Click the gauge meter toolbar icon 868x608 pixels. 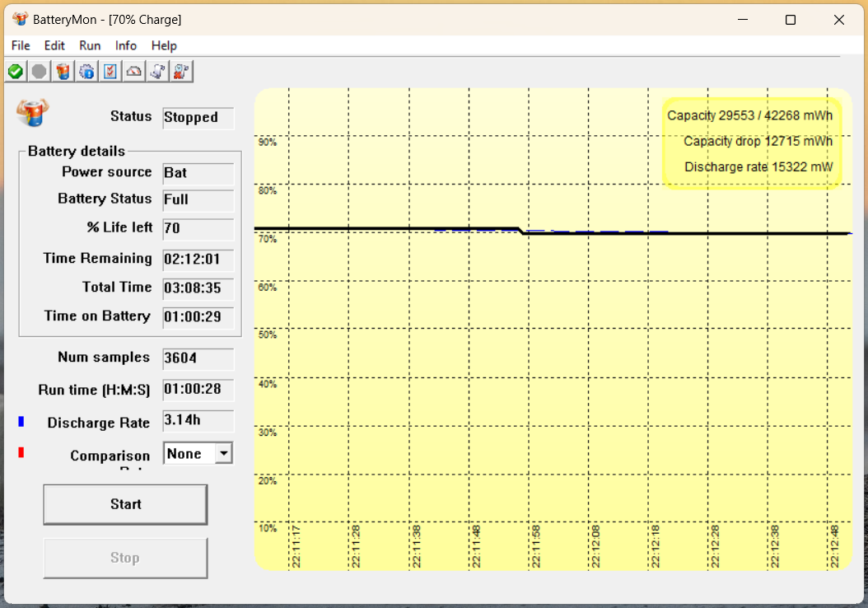pos(133,72)
